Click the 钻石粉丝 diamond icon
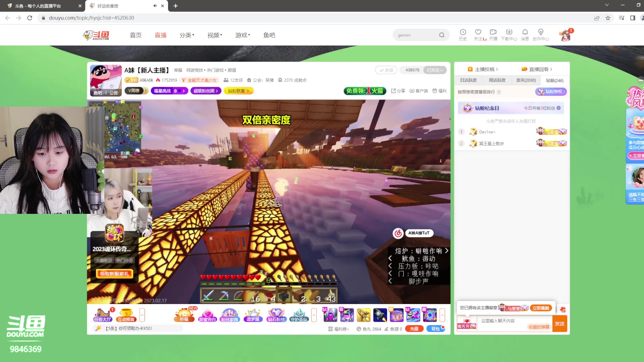 click(276, 315)
